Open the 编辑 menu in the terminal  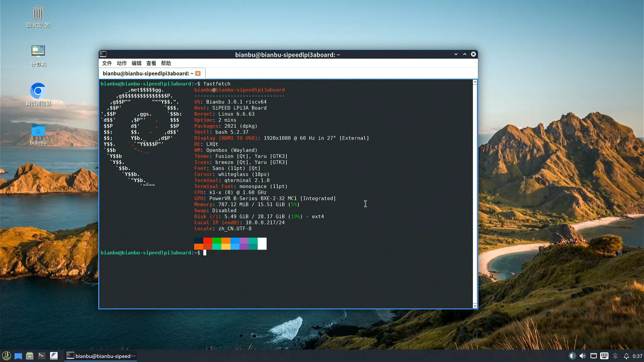click(136, 63)
